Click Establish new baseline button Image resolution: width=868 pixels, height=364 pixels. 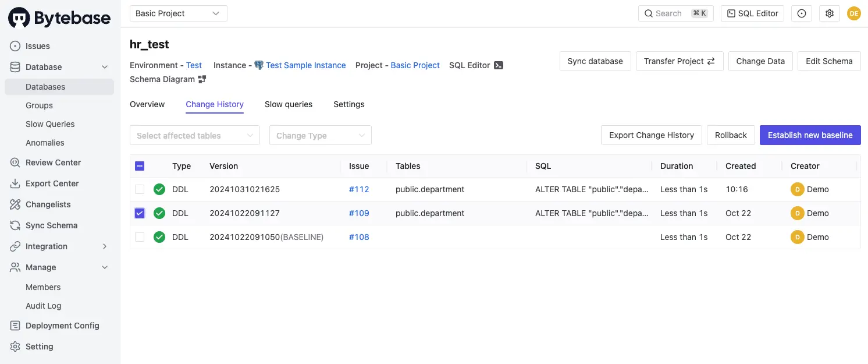click(x=810, y=135)
